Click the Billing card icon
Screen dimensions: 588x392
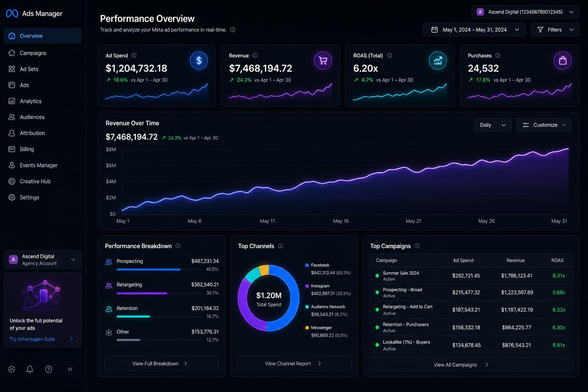point(12,149)
